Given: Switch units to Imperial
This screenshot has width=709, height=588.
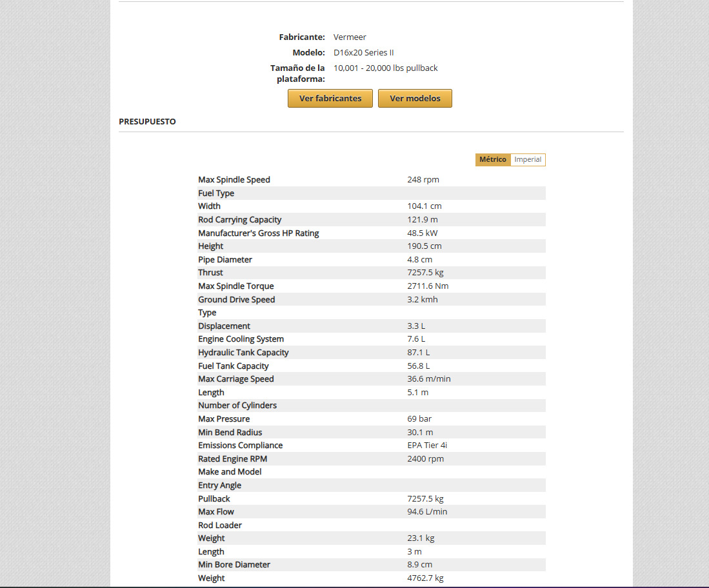Looking at the screenshot, I should coord(528,159).
